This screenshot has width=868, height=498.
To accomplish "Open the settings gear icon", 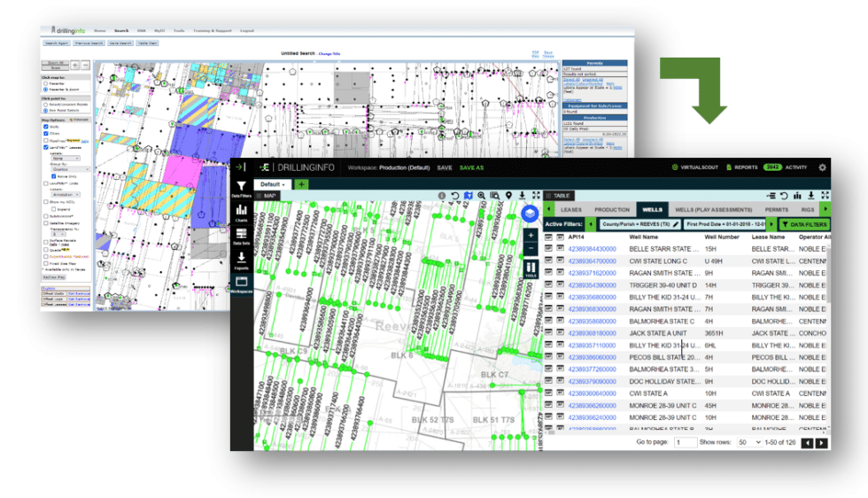I will tap(822, 167).
